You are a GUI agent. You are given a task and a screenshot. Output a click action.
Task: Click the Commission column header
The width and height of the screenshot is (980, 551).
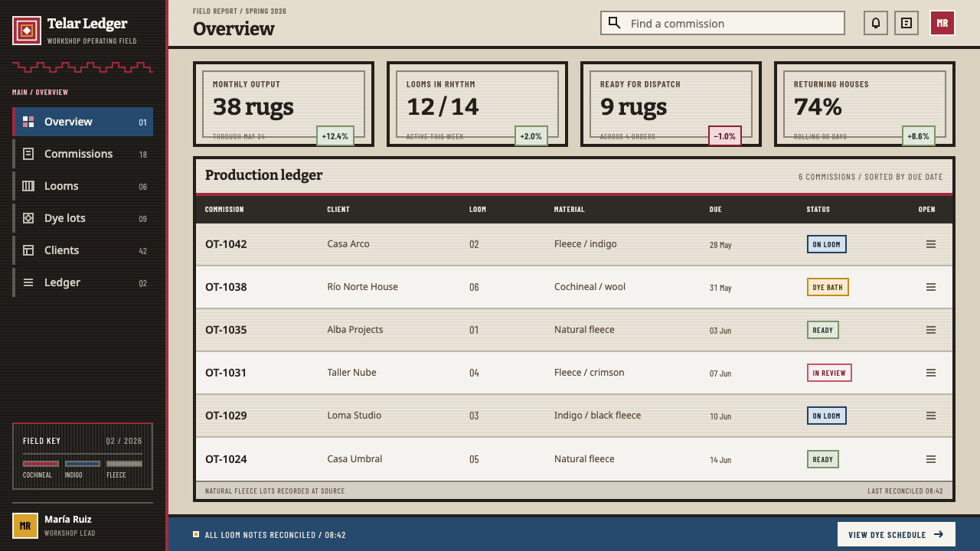point(224,210)
